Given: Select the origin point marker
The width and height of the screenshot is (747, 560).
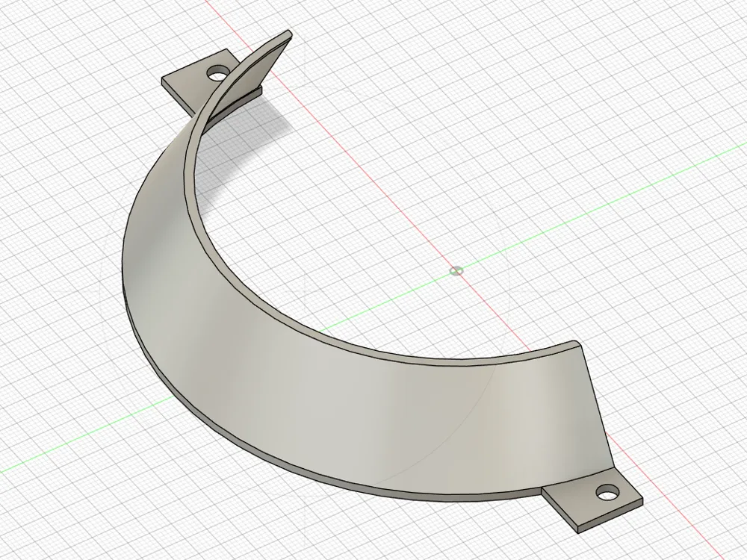Looking at the screenshot, I should click(456, 271).
